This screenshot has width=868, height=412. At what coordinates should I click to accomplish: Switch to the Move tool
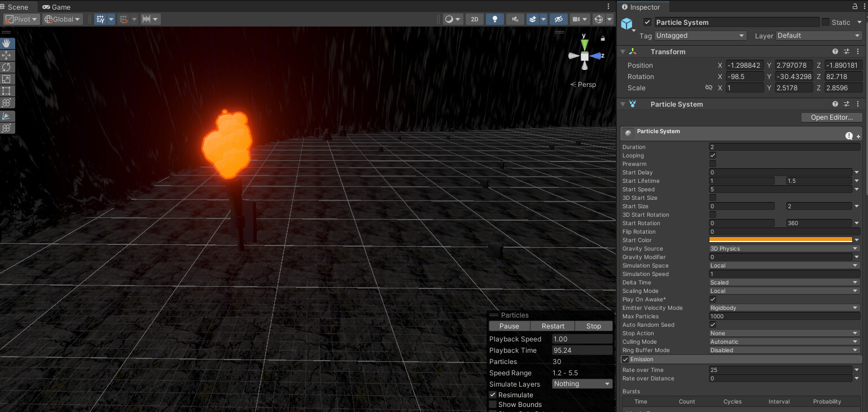pos(7,55)
